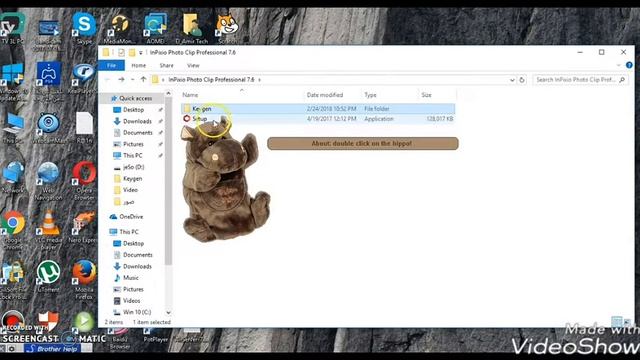This screenshot has height=360, width=640.
Task: Launch the Mozilla Firefox desktop shortcut
Action: [x=84, y=279]
